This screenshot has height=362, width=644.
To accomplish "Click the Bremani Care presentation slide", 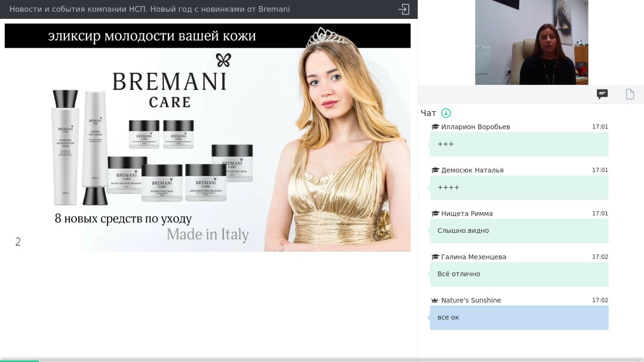I will [207, 137].
